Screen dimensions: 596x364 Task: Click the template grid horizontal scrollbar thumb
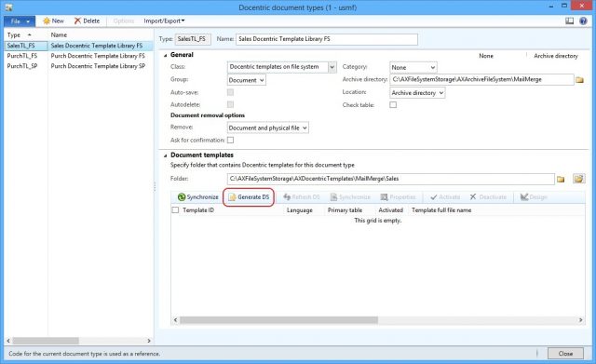pyautogui.click(x=278, y=320)
